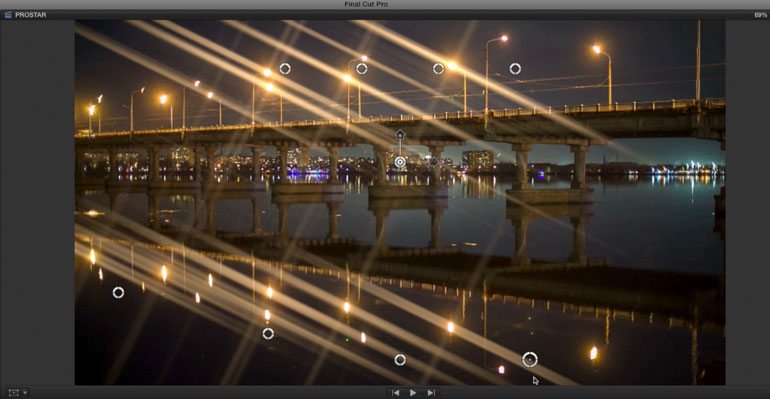
Task: Select the rightmost top-row circle control point
Action: click(x=515, y=69)
